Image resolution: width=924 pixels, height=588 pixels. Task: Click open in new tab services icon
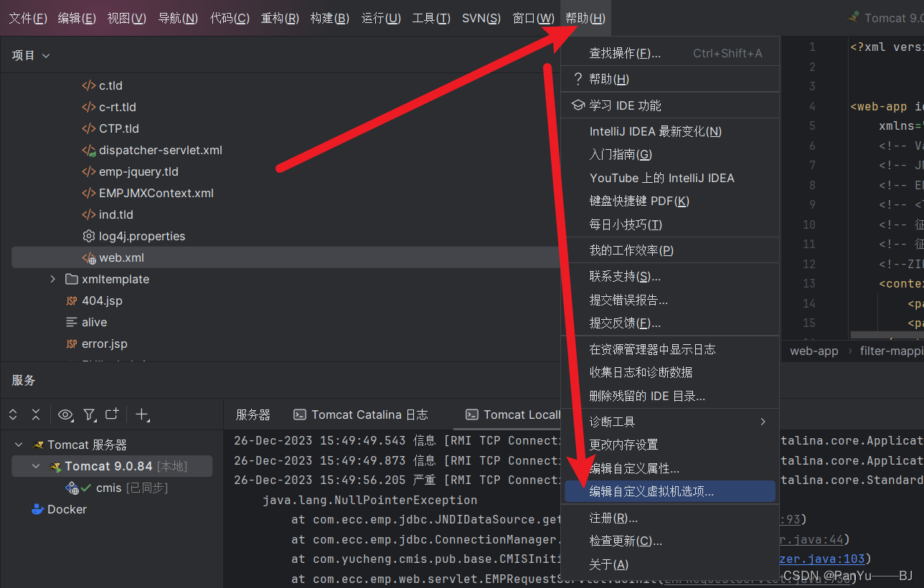(x=112, y=414)
